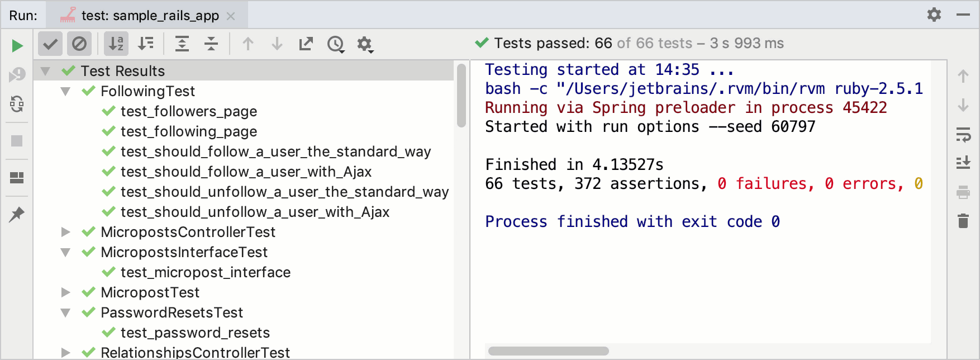
Task: Toggle auto-test icon in left sidebar
Action: (x=17, y=104)
